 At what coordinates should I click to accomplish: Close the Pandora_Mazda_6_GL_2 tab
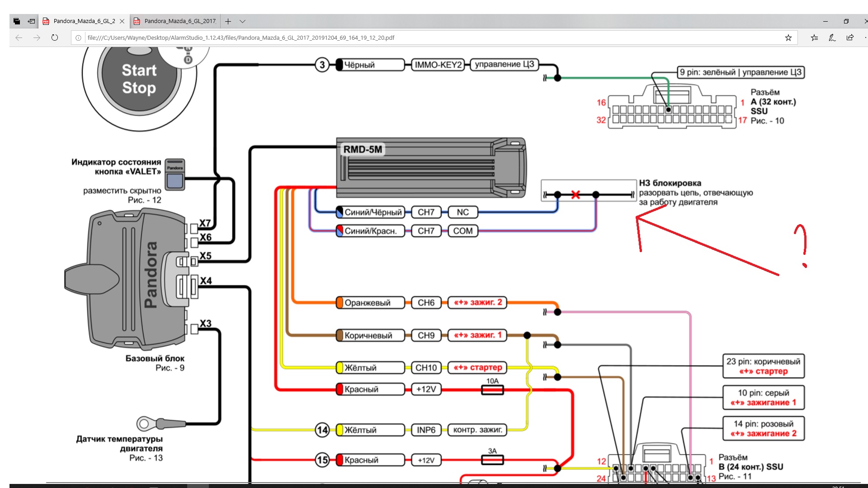[122, 21]
